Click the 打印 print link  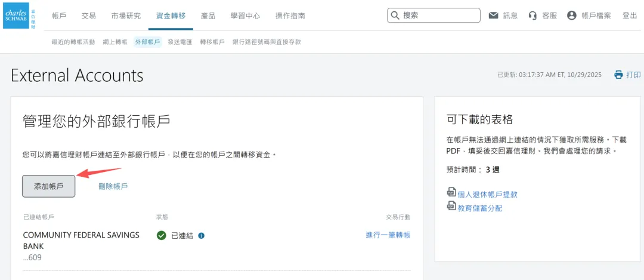[633, 75]
